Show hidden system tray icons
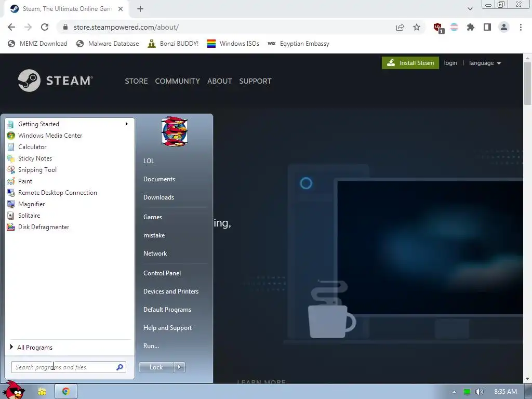The height and width of the screenshot is (399, 532). [454, 392]
